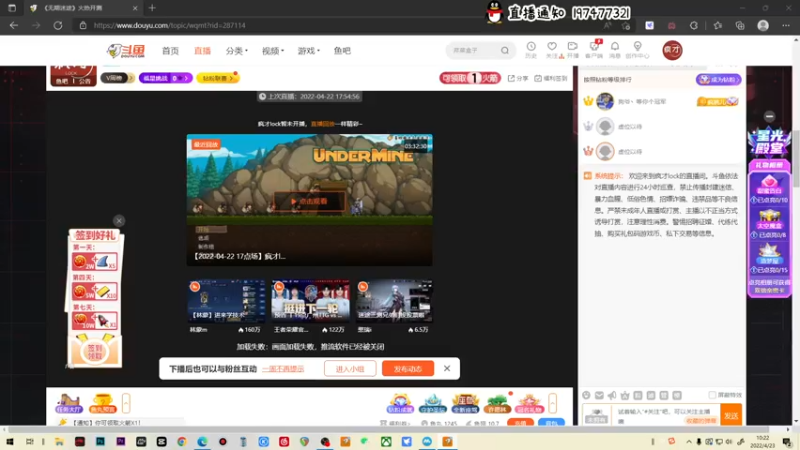Show hidden system tray icons chevron
800x450 pixels.
[689, 441]
